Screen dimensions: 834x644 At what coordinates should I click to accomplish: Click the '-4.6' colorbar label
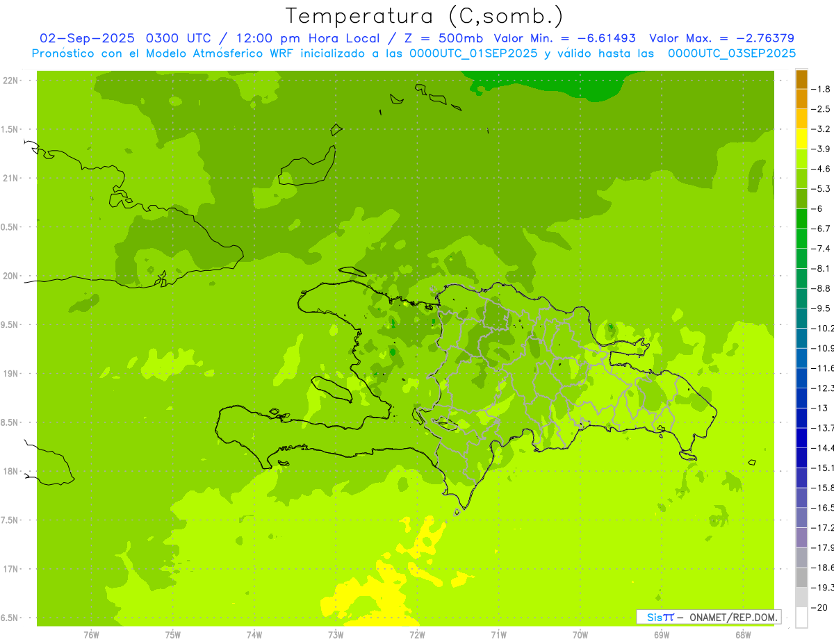tap(820, 169)
